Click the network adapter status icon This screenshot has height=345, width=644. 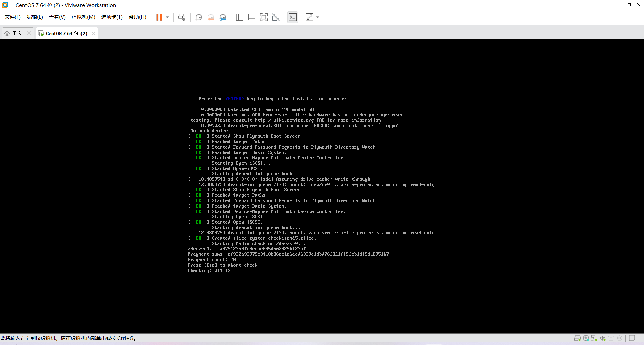pyautogui.click(x=594, y=338)
